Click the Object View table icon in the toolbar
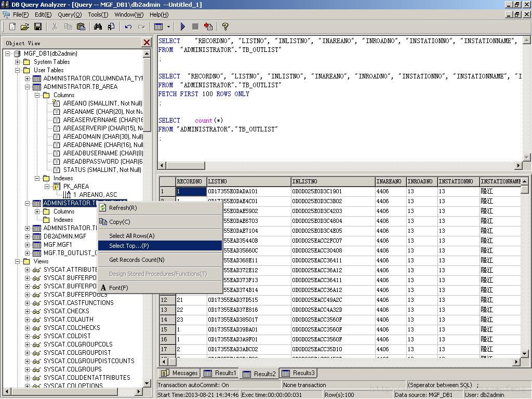The image size is (532, 399). (x=158, y=26)
